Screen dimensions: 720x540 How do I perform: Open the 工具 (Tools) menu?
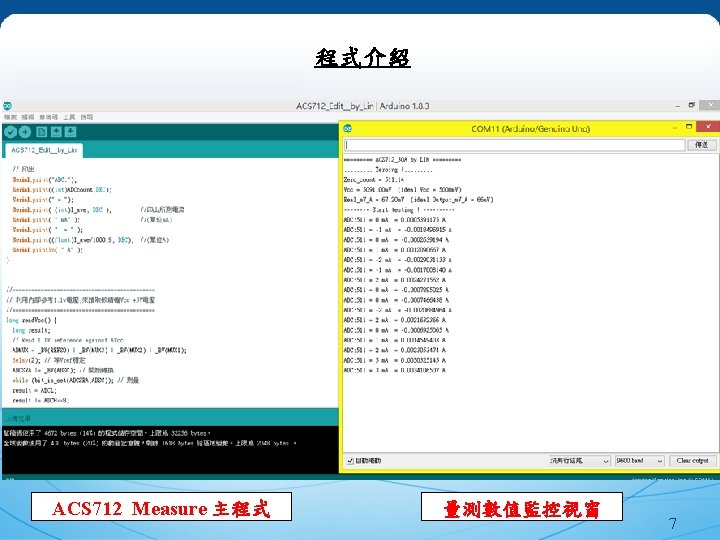(69, 118)
